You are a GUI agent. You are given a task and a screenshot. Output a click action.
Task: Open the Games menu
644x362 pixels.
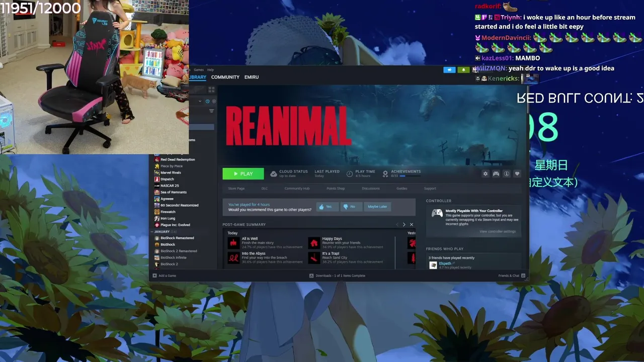click(x=199, y=70)
